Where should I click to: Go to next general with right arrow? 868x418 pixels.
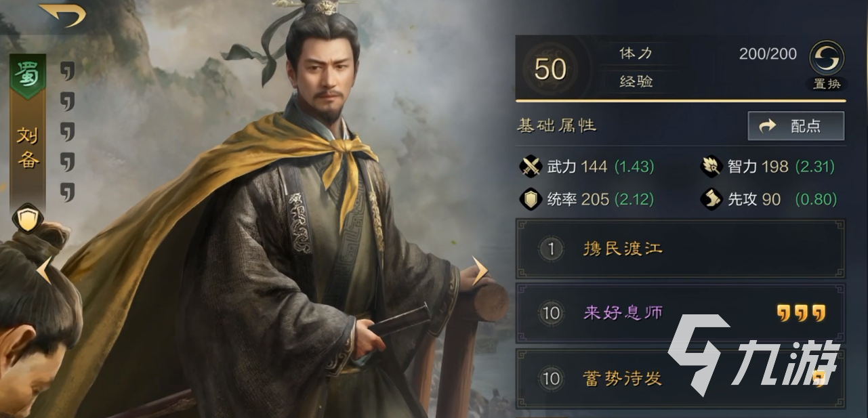point(480,271)
